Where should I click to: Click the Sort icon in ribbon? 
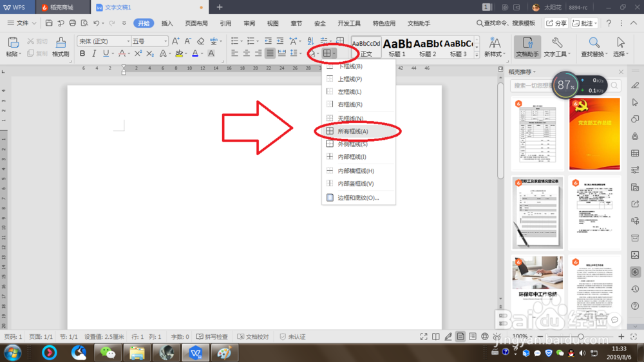click(x=310, y=41)
